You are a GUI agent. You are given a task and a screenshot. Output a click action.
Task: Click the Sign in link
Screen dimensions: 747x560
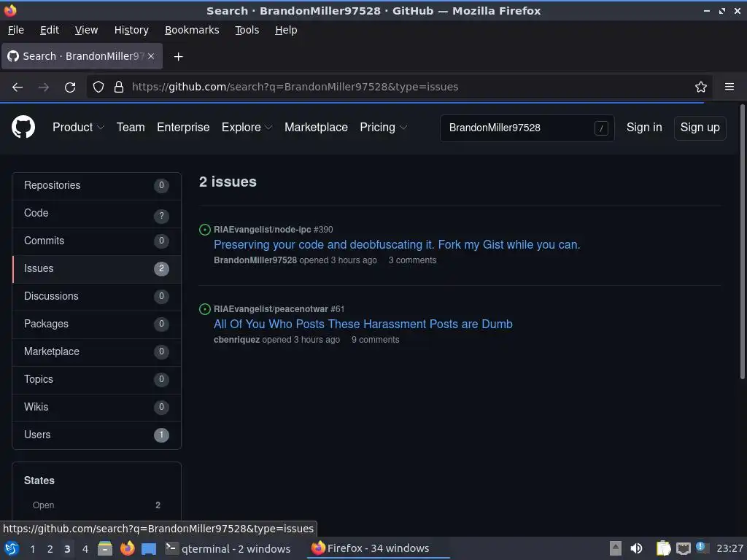[644, 127]
